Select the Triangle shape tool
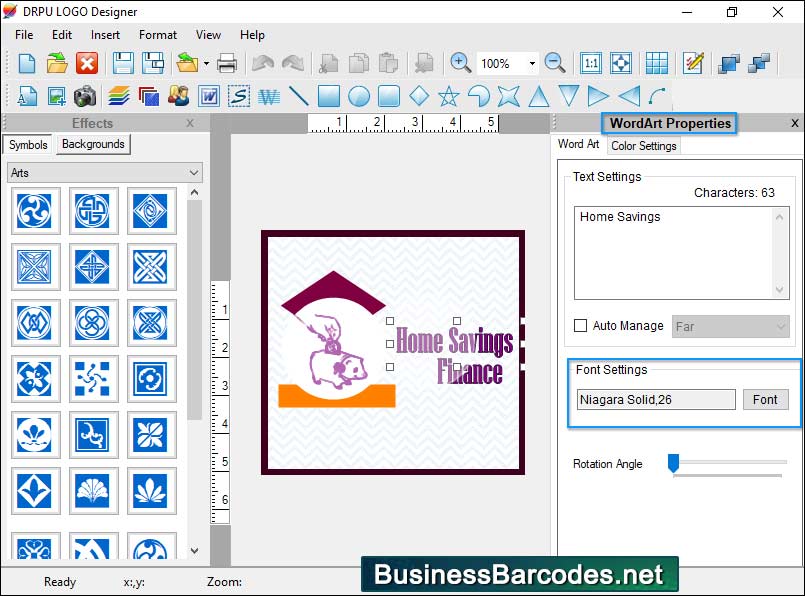805x596 pixels. (x=538, y=96)
